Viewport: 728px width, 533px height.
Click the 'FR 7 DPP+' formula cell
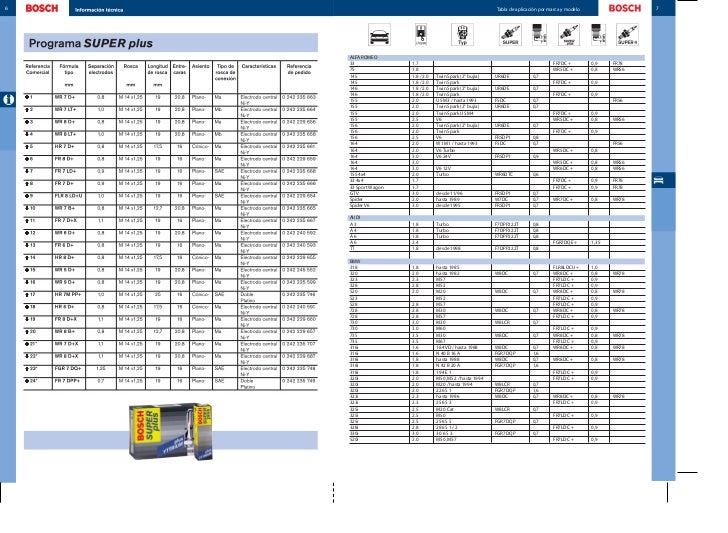pyautogui.click(x=67, y=381)
